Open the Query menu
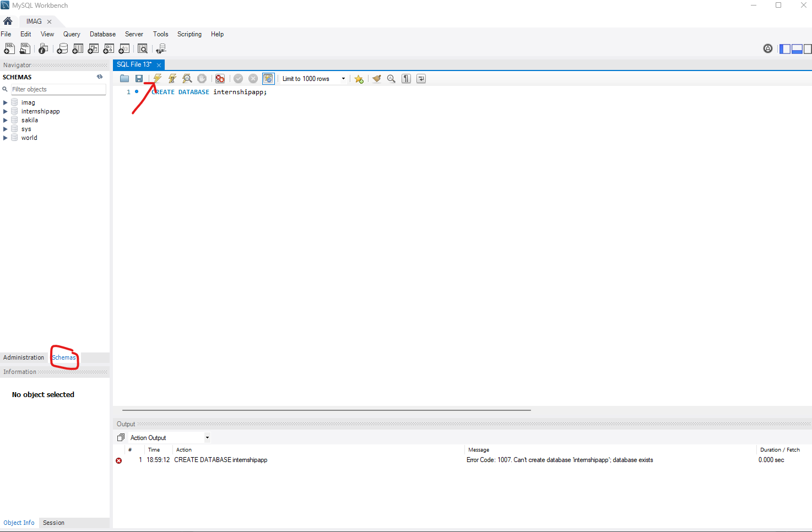 [x=72, y=34]
